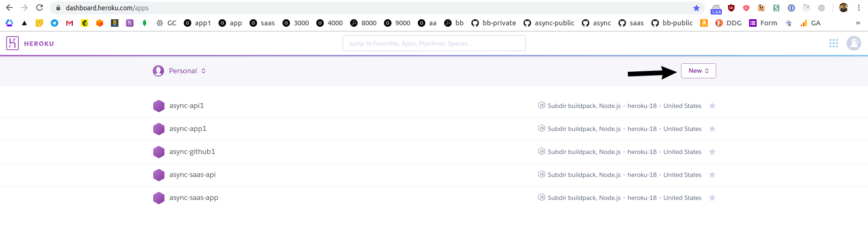Click United States region on async-saas-app row
Viewport: 868px width, 244px height.
pos(682,198)
